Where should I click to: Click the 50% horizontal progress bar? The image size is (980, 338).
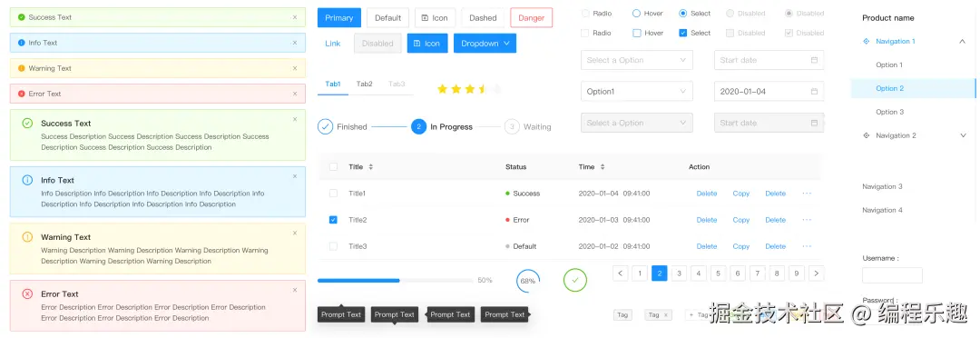pyautogui.click(x=395, y=281)
